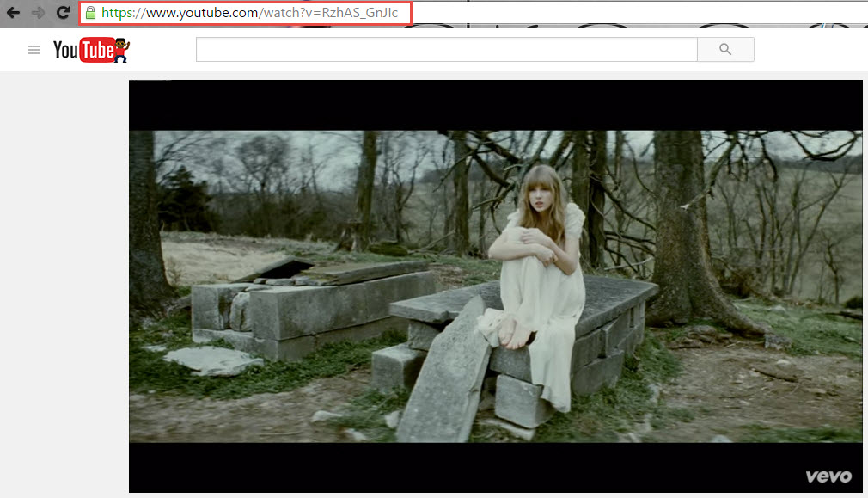
Task: Reload the page with the refresh icon
Action: click(x=63, y=12)
